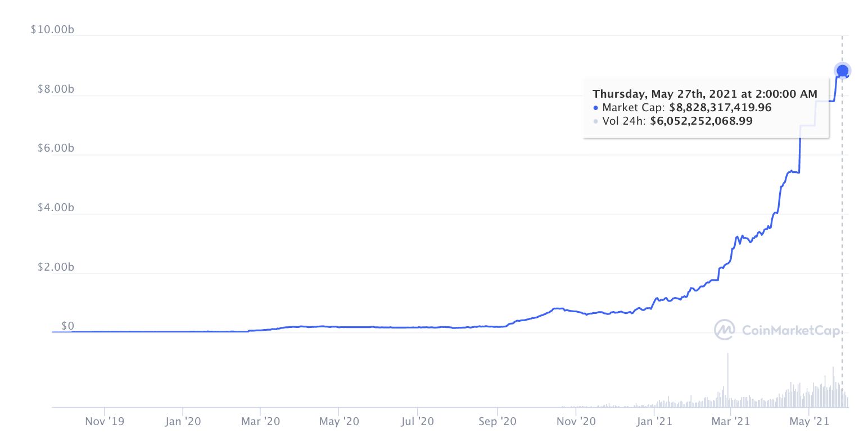The height and width of the screenshot is (438, 868).
Task: Click the highlighted blue data point marker
Action: (842, 71)
